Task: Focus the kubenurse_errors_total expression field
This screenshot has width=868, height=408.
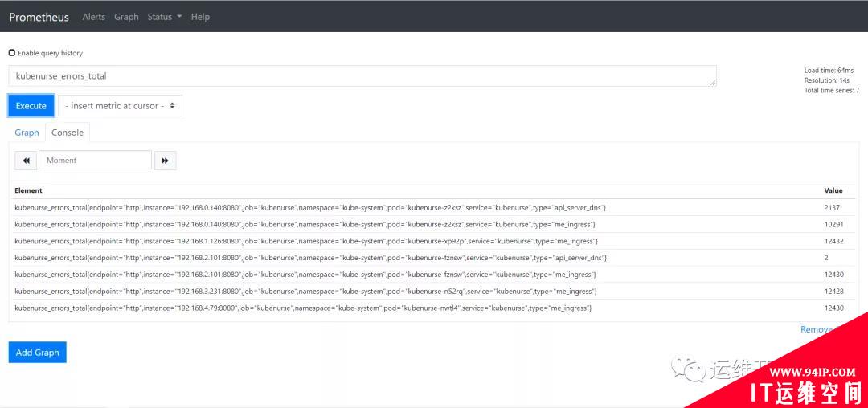Action: (x=362, y=76)
